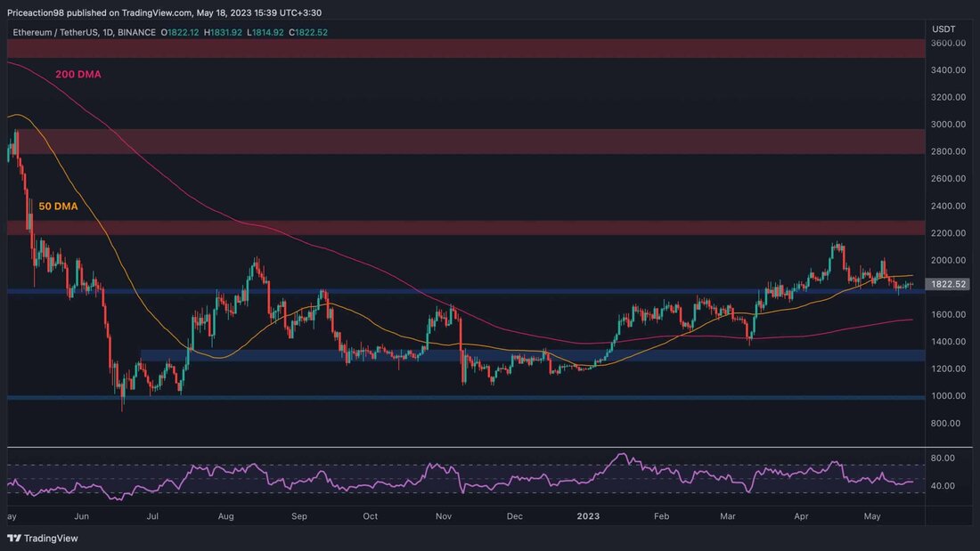Screen dimensions: 980x551
Task: Click the TradingView logo in the footer
Action: click(x=43, y=538)
